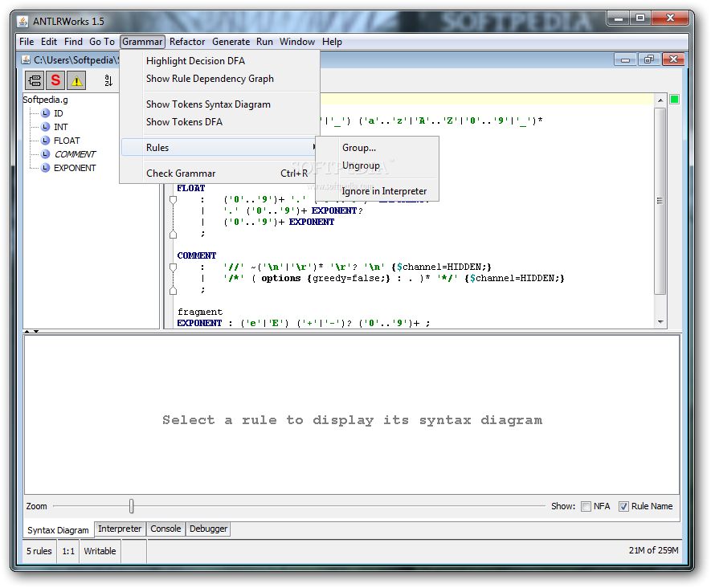Image resolution: width=711 pixels, height=588 pixels.
Task: Open the Edit menu
Action: coord(48,42)
